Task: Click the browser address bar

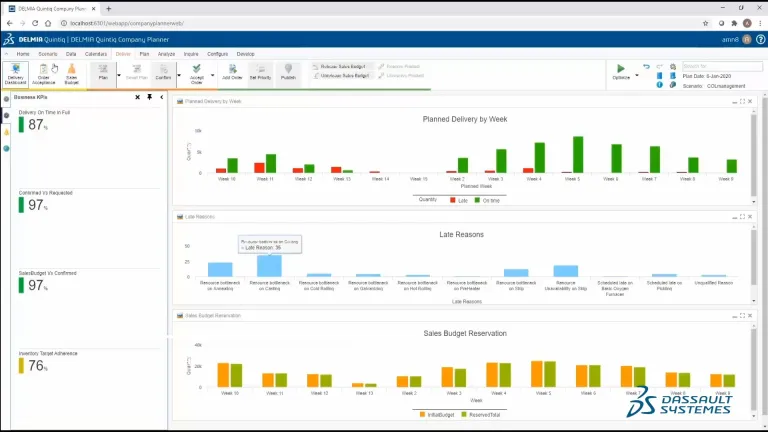Action: tap(382, 23)
